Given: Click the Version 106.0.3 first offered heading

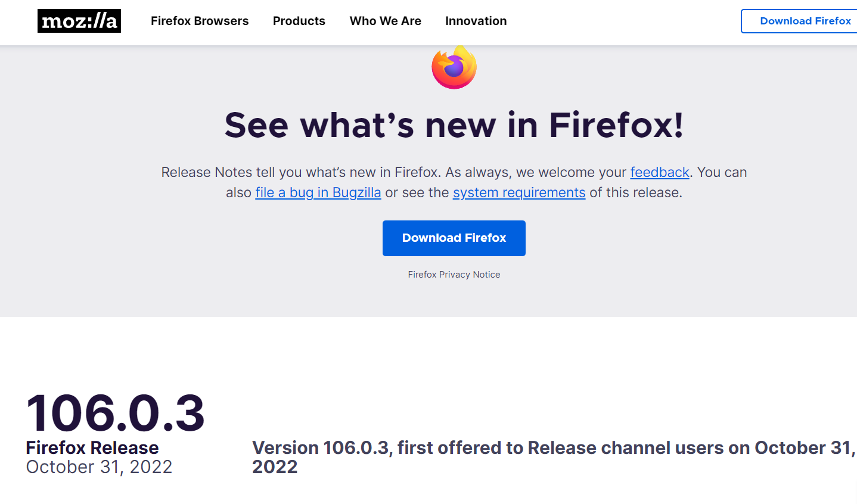Looking at the screenshot, I should [x=554, y=457].
